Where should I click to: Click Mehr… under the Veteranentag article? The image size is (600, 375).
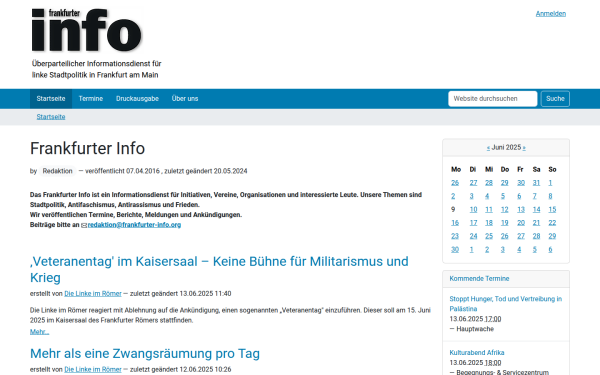[x=39, y=332]
